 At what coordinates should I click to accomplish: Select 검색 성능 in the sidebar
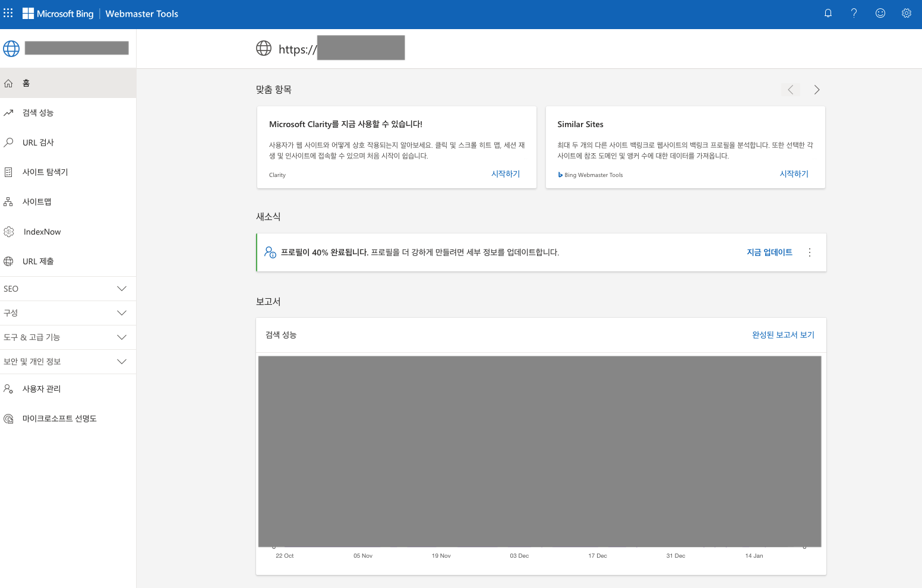coord(38,112)
